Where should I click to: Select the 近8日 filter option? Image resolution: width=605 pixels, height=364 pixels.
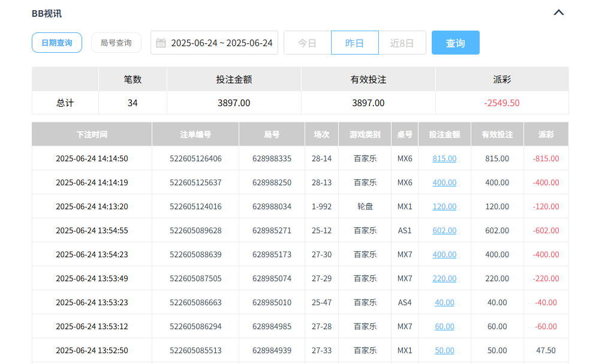402,43
